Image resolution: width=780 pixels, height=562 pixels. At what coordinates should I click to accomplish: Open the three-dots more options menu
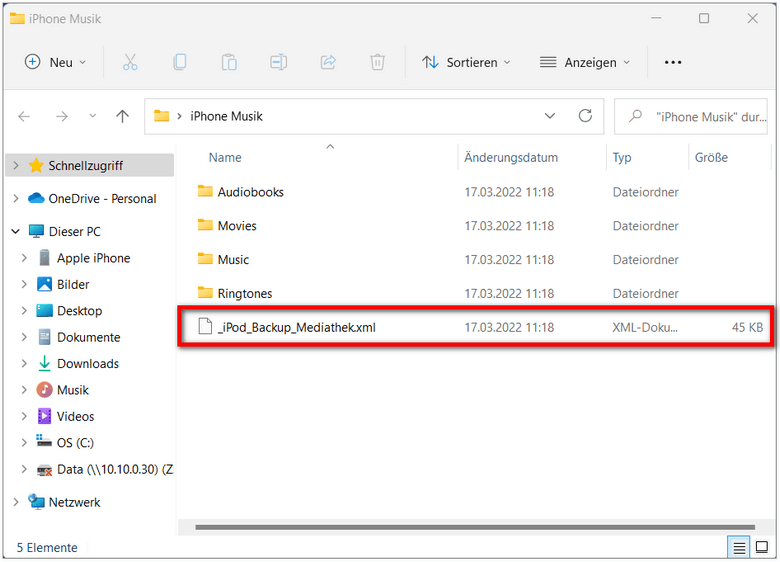[x=673, y=62]
